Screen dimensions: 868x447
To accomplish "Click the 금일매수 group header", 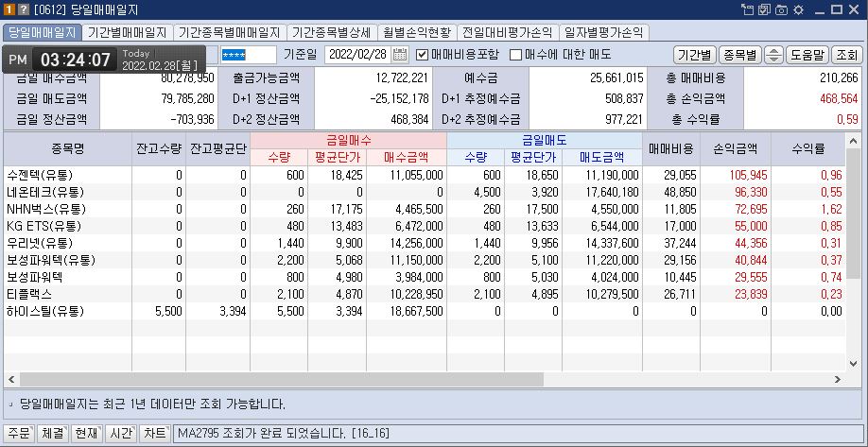I will pyautogui.click(x=348, y=141).
